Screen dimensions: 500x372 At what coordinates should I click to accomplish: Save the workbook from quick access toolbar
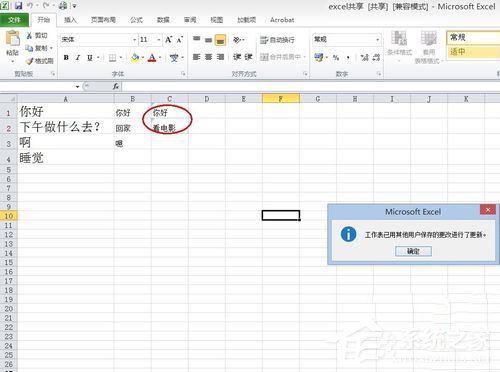[18, 6]
